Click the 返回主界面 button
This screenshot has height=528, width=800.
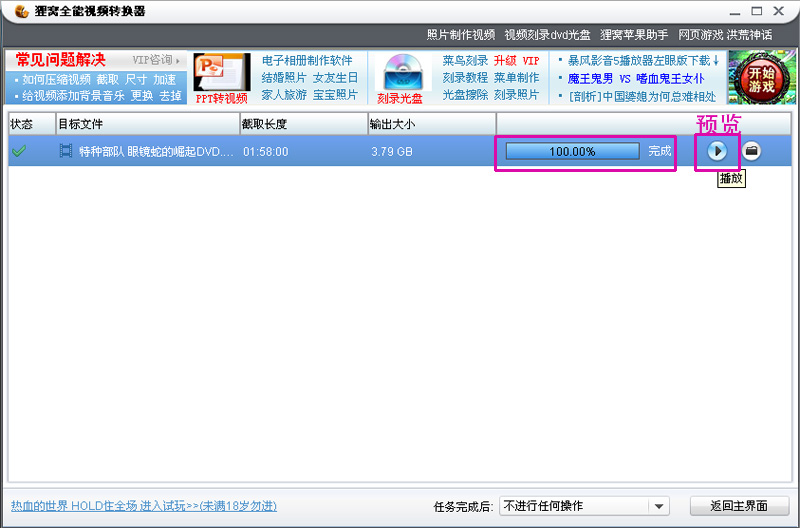tap(739, 506)
